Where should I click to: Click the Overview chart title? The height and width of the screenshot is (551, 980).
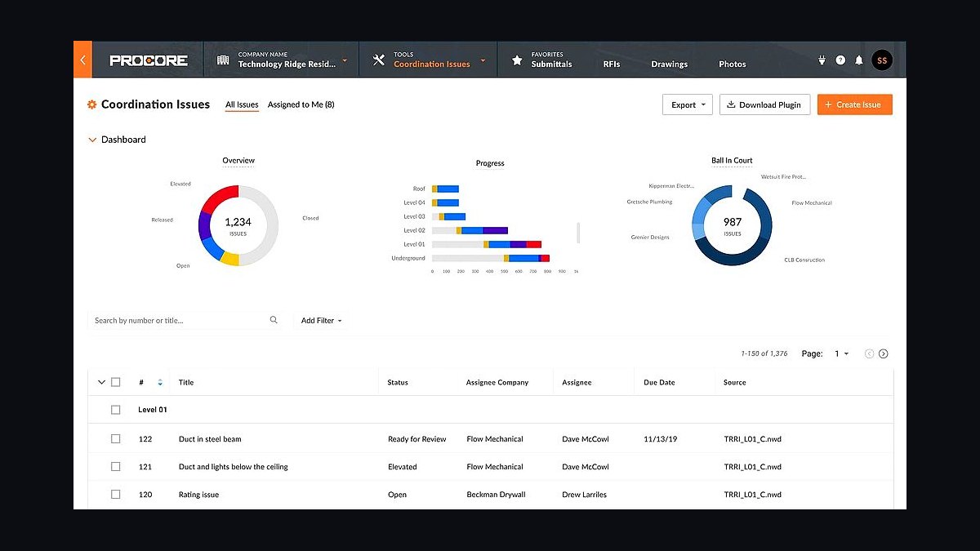[238, 161]
